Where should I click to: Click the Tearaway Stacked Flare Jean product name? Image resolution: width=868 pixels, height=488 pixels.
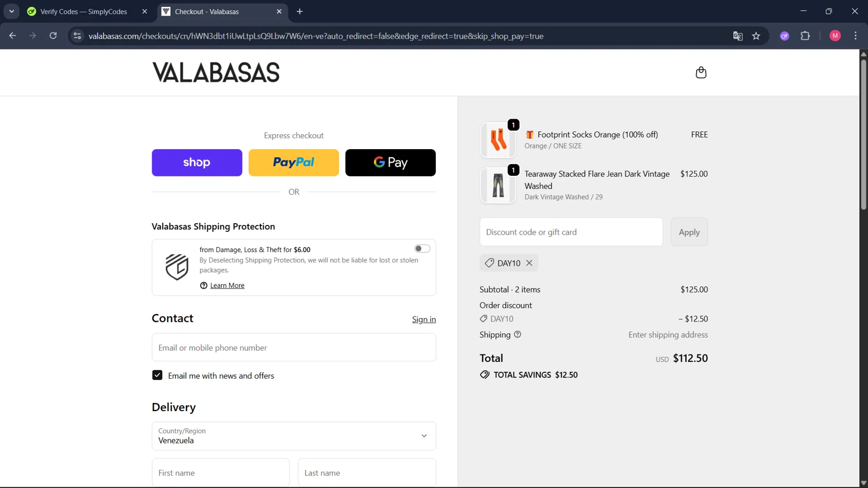(597, 180)
